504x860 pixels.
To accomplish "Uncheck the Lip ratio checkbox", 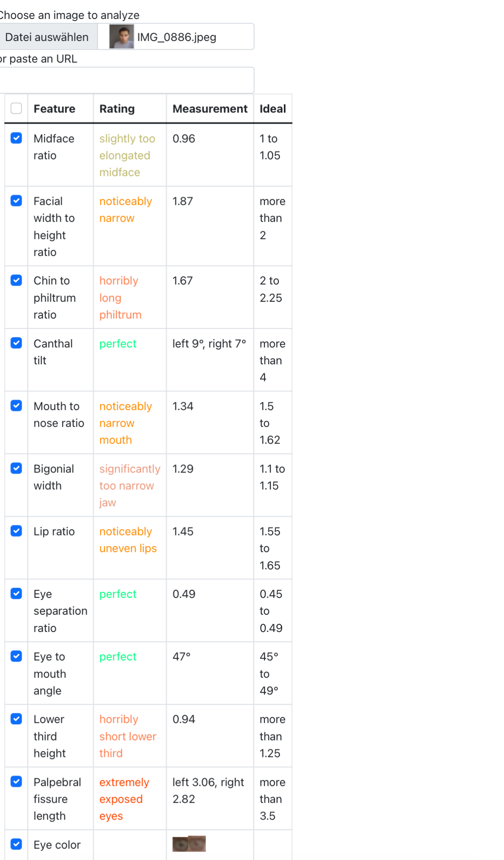I will point(16,531).
